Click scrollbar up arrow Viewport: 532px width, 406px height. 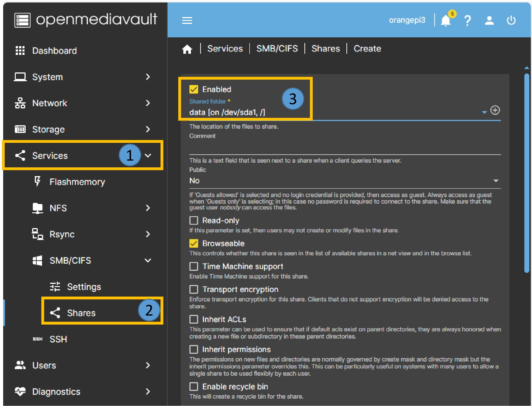pyautogui.click(x=527, y=68)
